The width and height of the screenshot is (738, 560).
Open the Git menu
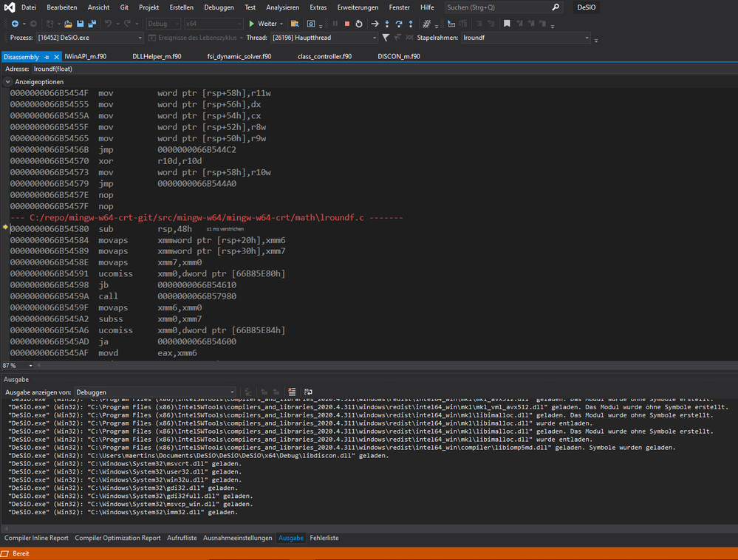(124, 7)
